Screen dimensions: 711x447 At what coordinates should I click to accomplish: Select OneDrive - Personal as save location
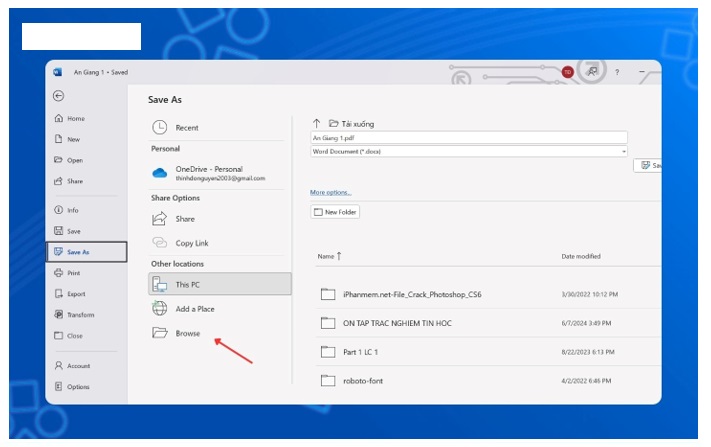click(208, 173)
